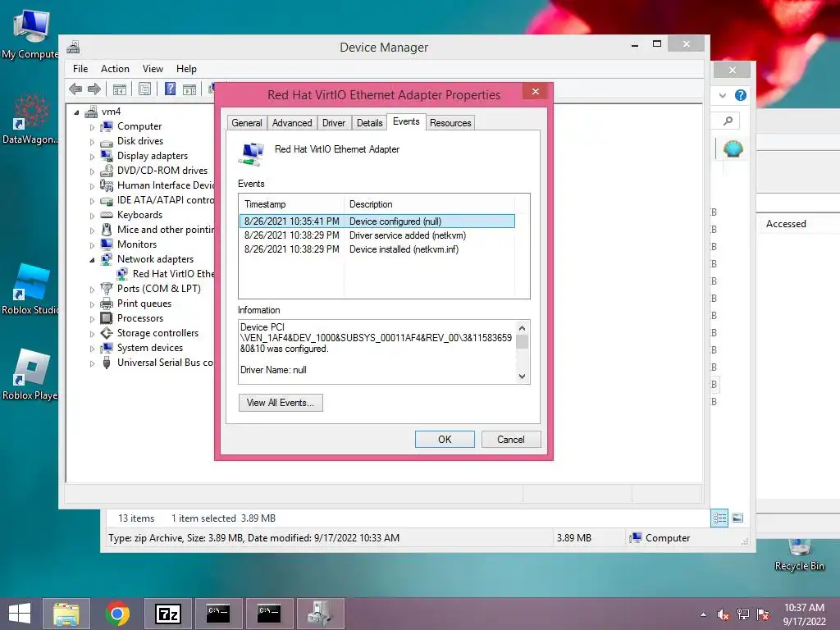The height and width of the screenshot is (630, 840).
Task: Click OK in the Properties dialog
Action: pyautogui.click(x=445, y=440)
